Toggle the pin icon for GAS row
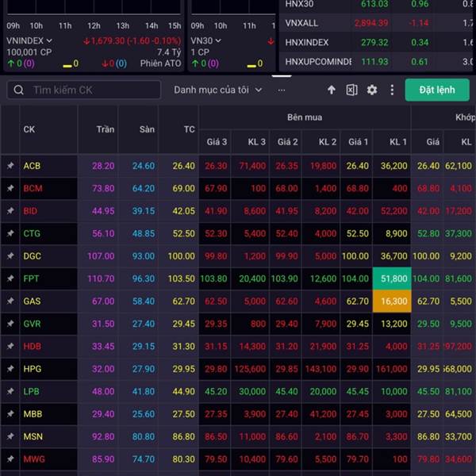Image resolution: width=476 pixels, height=476 pixels. [10, 301]
